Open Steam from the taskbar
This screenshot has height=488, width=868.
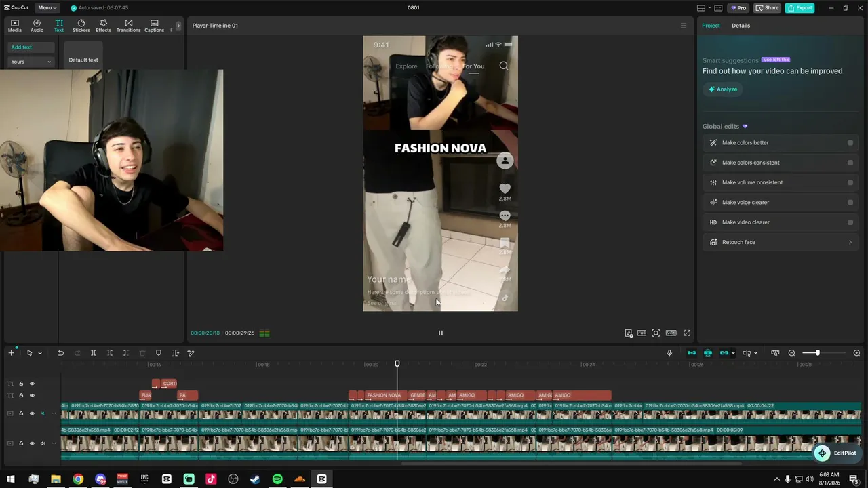pos(255,479)
